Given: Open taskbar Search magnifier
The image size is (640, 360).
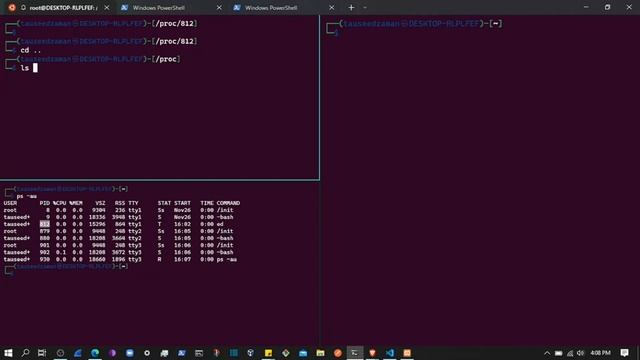Looking at the screenshot, I should [25, 353].
